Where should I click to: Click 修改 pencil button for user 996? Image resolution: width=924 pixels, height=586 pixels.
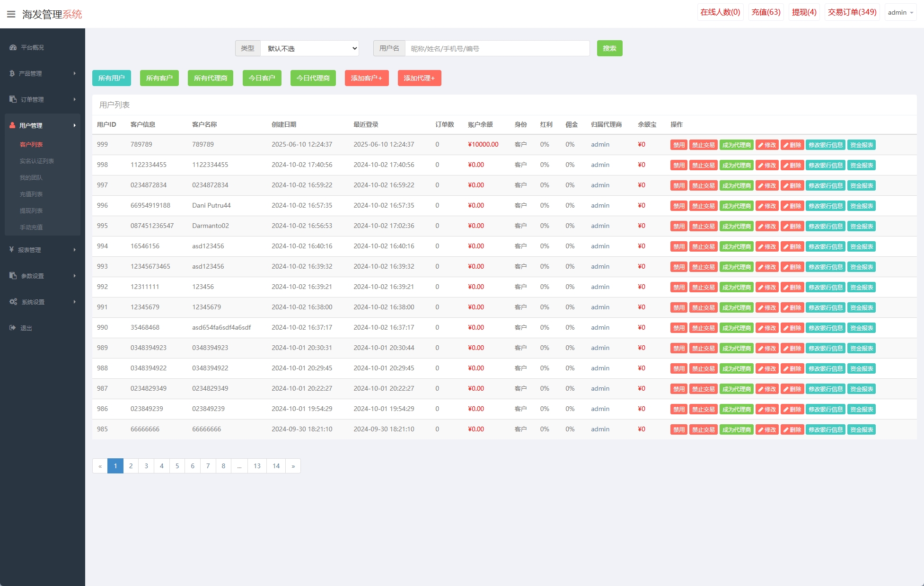point(767,206)
